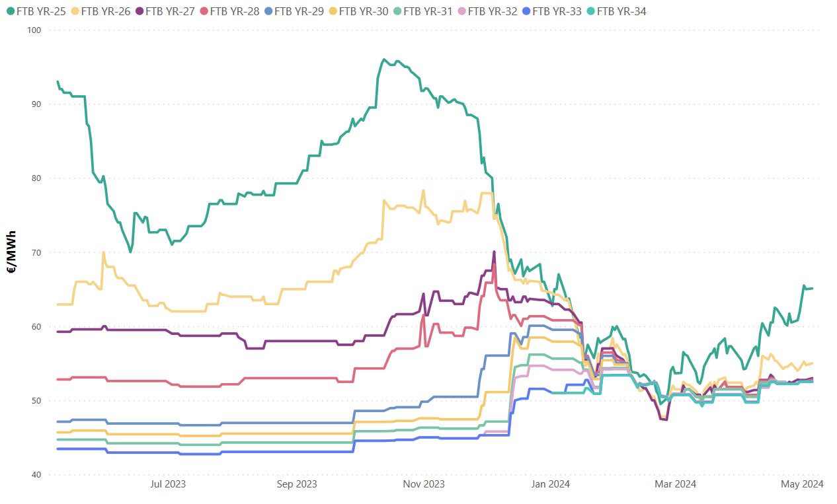Pick the Jan 2024 axis tick label
The image size is (837, 504).
[551, 484]
